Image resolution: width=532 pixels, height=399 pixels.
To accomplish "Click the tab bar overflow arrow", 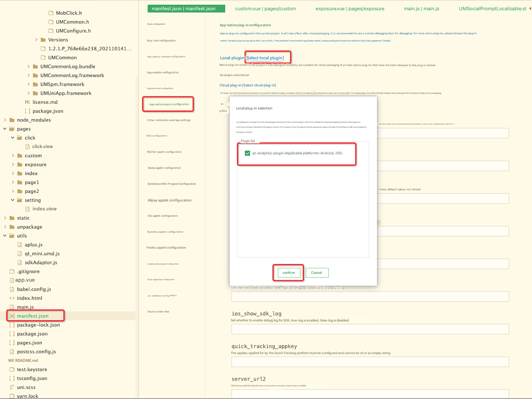I will click(530, 8).
